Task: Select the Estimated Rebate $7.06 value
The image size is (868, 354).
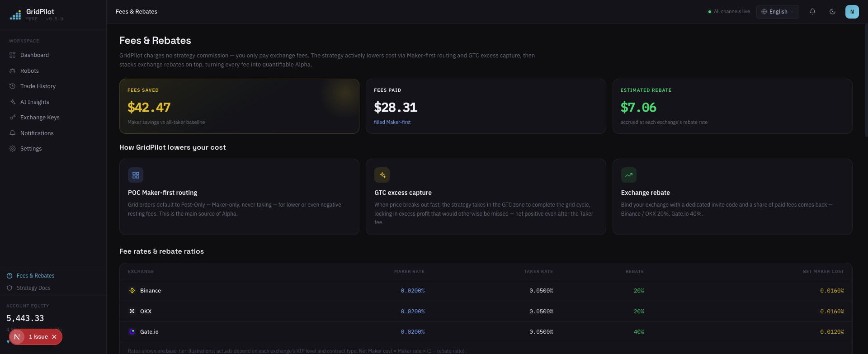Action: coord(638,108)
